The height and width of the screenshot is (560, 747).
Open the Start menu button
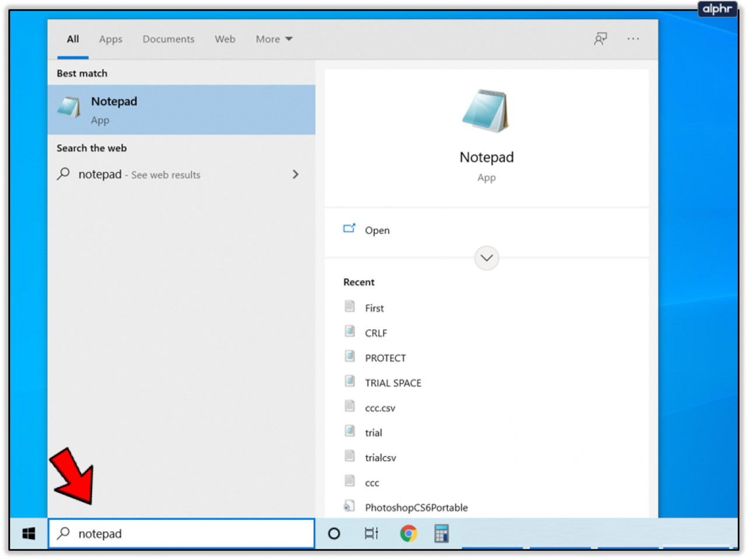click(27, 533)
